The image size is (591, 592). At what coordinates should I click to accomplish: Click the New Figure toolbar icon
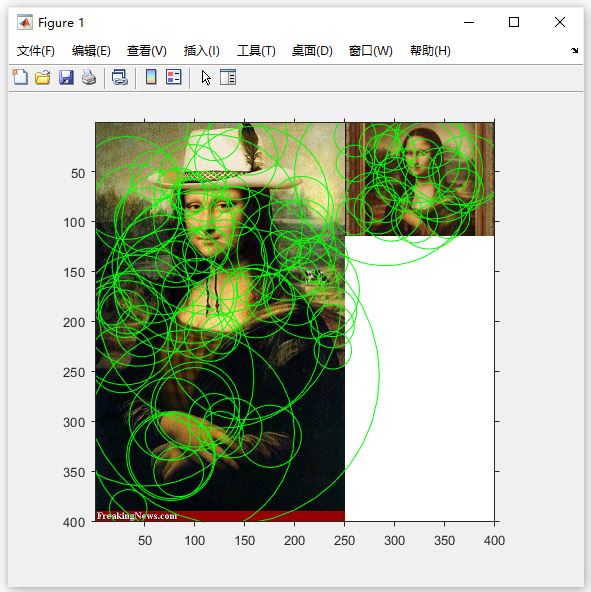(20, 77)
